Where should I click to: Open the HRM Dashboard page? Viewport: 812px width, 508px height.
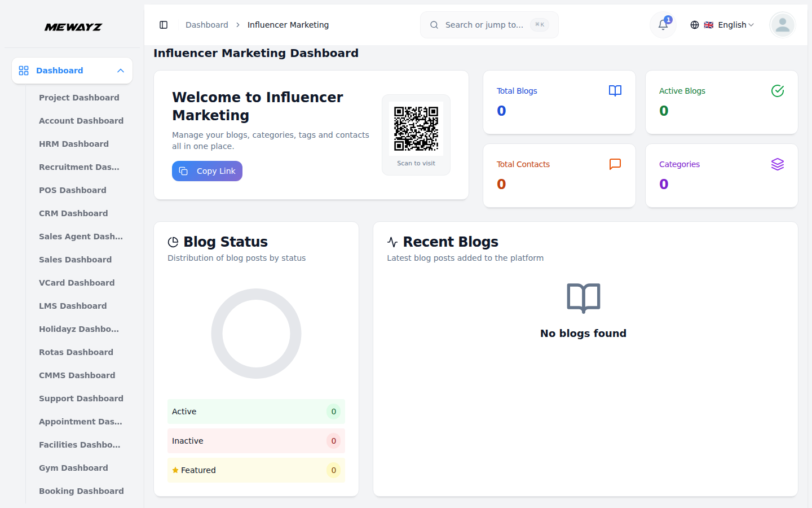(74, 144)
